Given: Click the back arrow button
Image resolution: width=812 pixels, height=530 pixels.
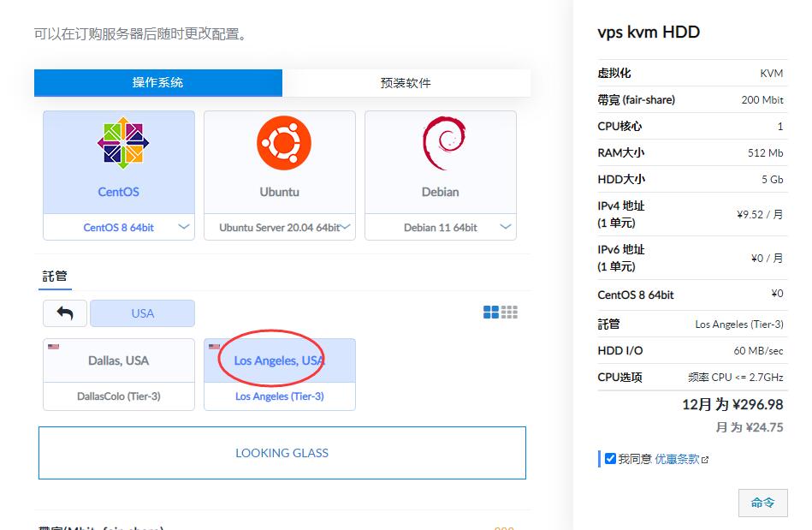Looking at the screenshot, I should (x=65, y=313).
